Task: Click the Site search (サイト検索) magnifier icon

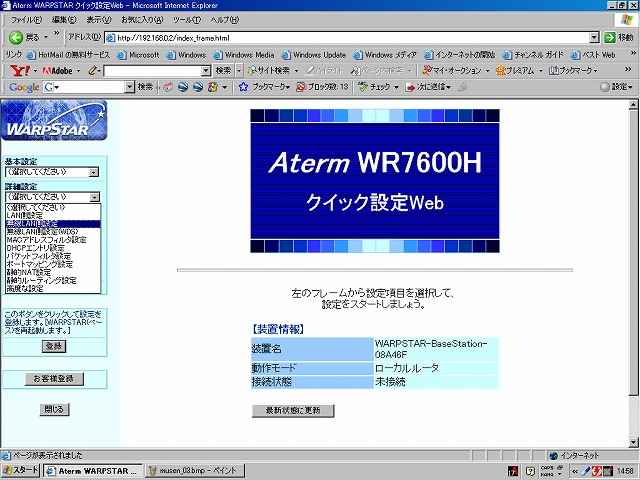Action: tap(253, 71)
